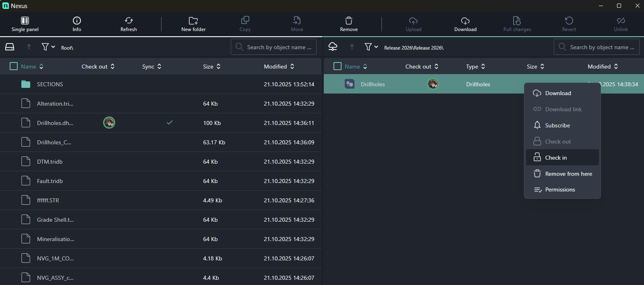
Task: Open the left panel filter dropdown
Action: (x=48, y=47)
